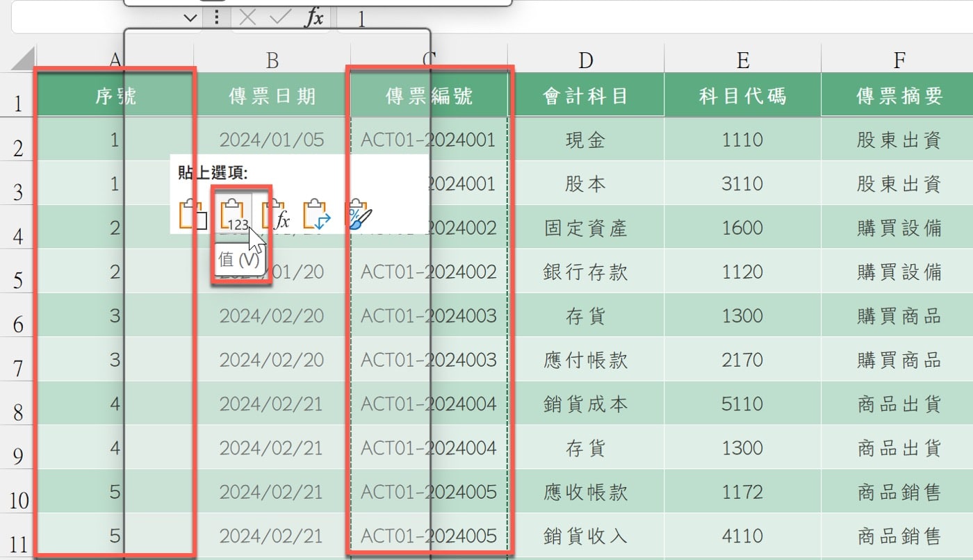The height and width of the screenshot is (560, 973).
Task: Select the 應付帳款 account cell
Action: pyautogui.click(x=586, y=359)
